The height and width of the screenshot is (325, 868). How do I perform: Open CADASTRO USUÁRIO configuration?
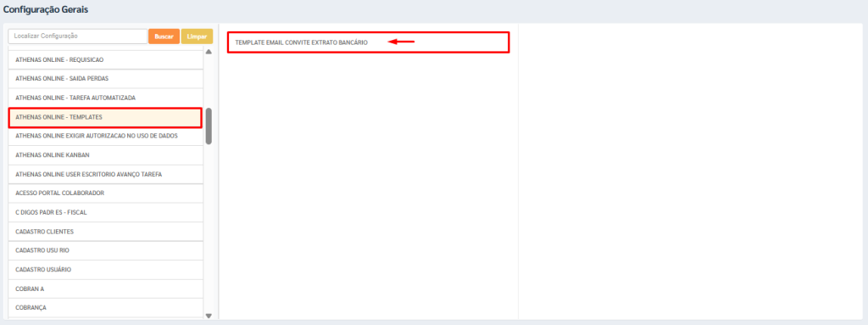(106, 270)
